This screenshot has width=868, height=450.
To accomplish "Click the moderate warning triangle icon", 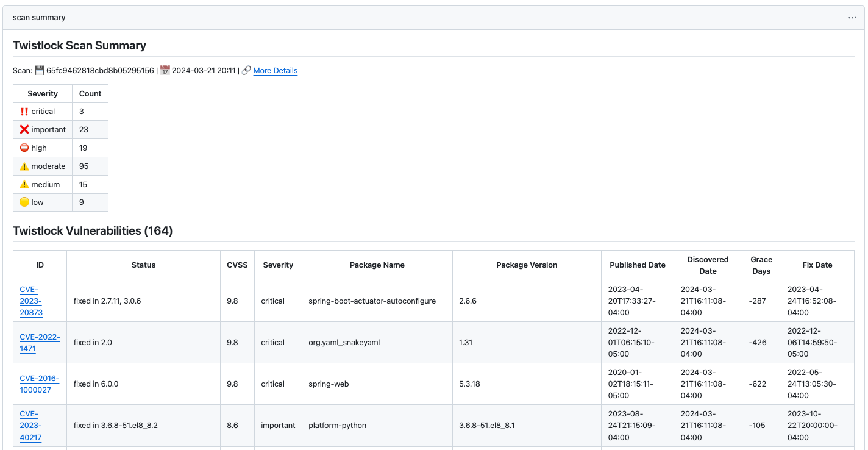I will [x=24, y=166].
